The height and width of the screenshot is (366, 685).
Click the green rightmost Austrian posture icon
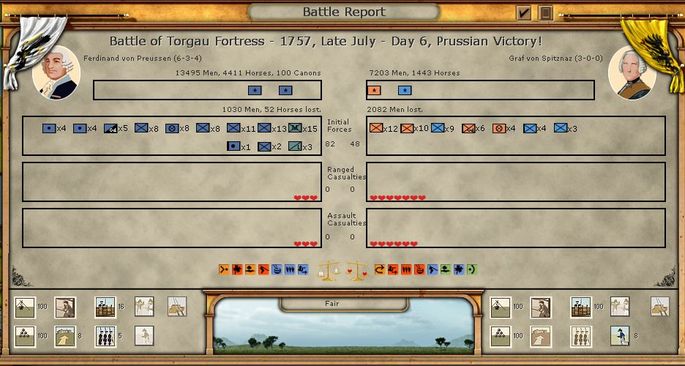[472, 269]
